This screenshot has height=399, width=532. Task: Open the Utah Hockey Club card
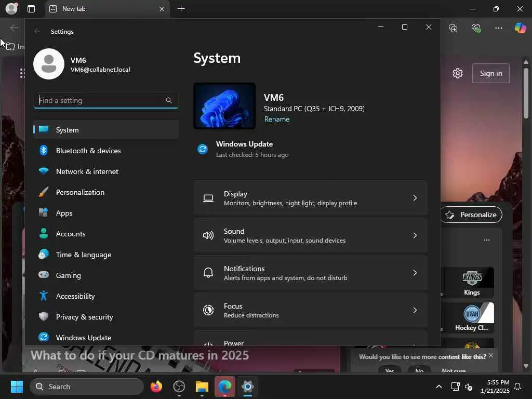[x=472, y=318]
